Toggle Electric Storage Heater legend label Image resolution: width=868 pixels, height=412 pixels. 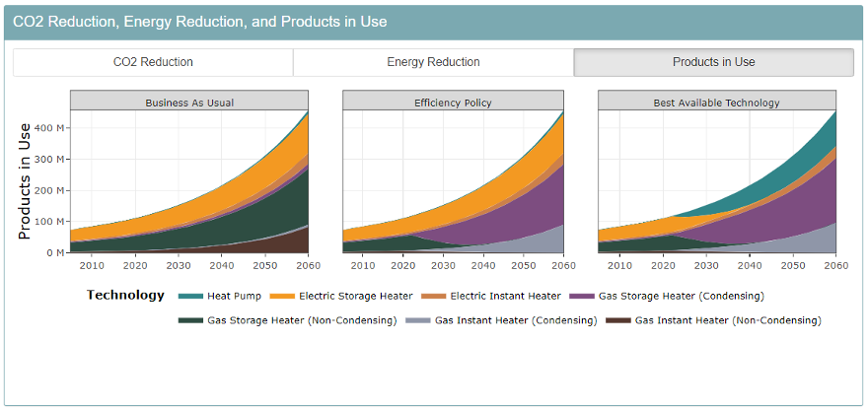[x=356, y=296]
